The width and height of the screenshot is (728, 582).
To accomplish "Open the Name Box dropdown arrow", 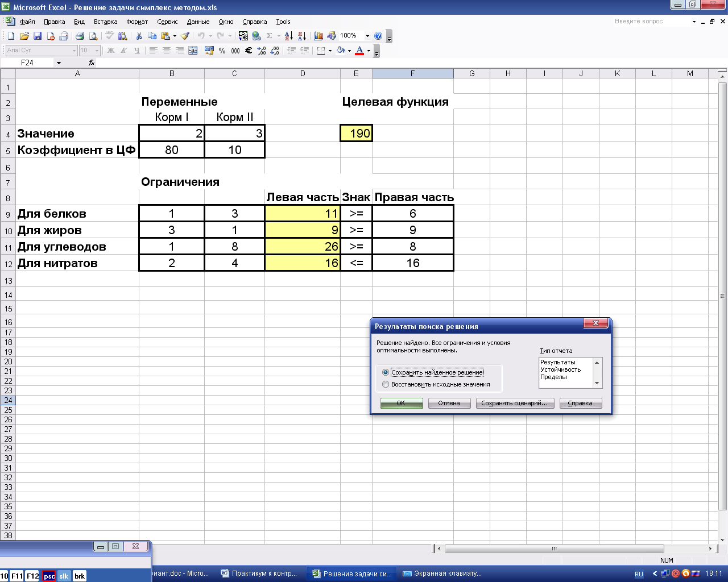I will (59, 63).
